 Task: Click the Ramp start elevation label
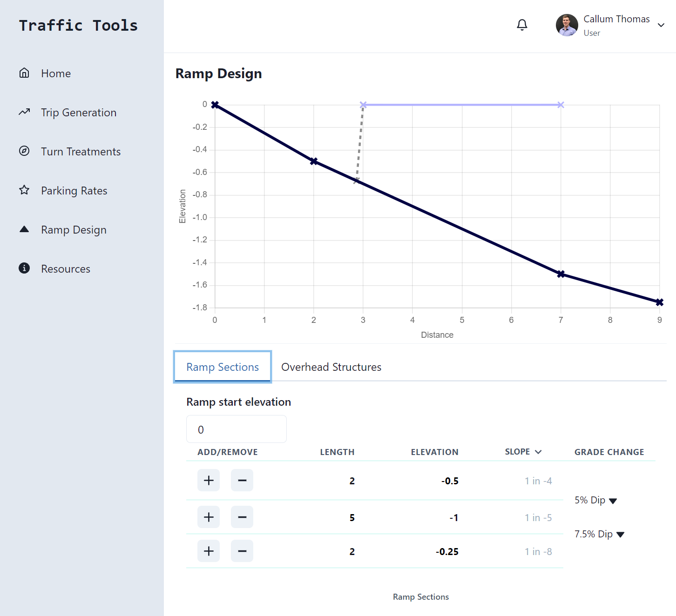coord(239,402)
